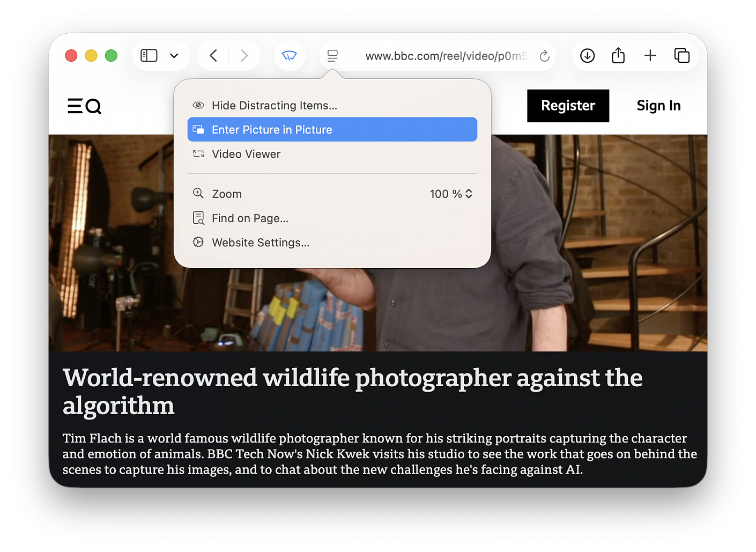This screenshot has height=552, width=756.
Task: Open a new tab with plus
Action: (650, 56)
